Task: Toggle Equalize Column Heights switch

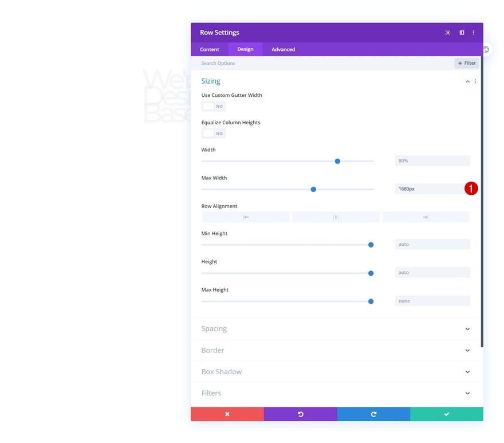Action: [214, 134]
